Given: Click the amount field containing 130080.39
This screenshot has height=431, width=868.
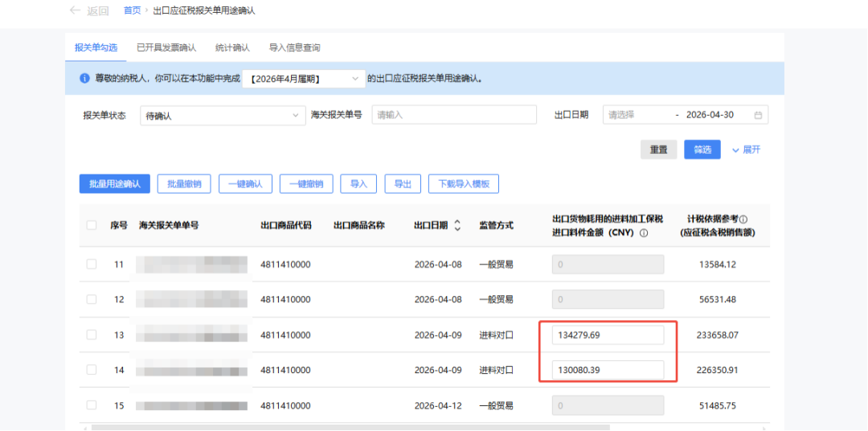Looking at the screenshot, I should click(x=608, y=370).
